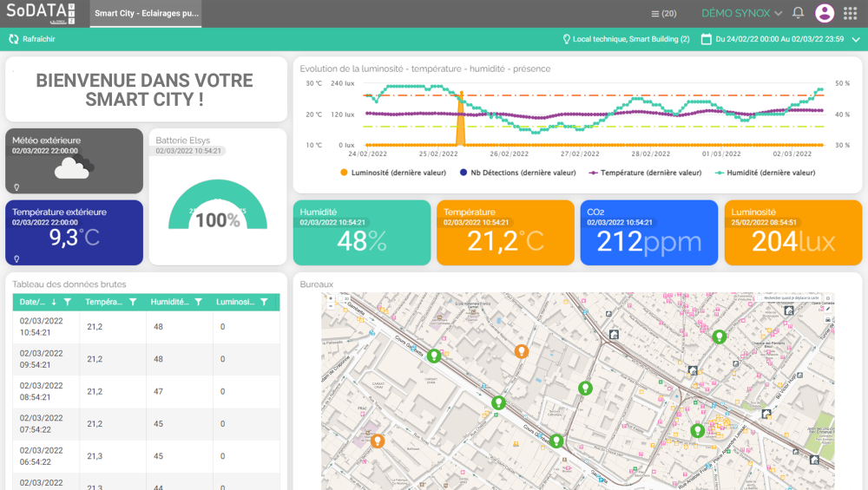Open the Température 21,2°C card

[x=505, y=232]
